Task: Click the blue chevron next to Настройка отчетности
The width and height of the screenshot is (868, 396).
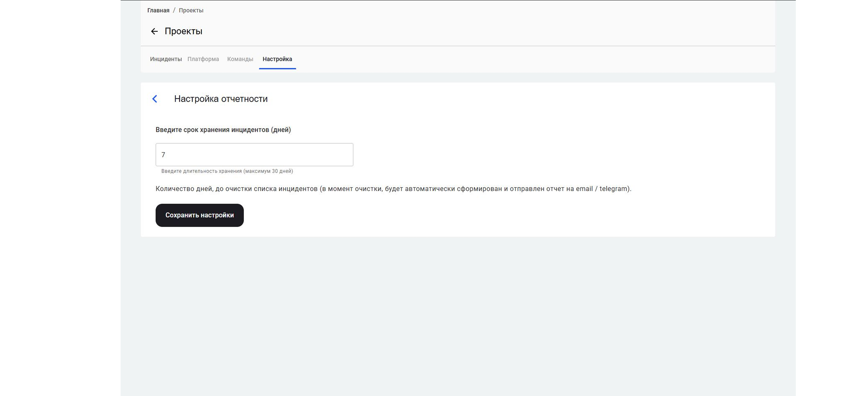Action: coord(155,99)
